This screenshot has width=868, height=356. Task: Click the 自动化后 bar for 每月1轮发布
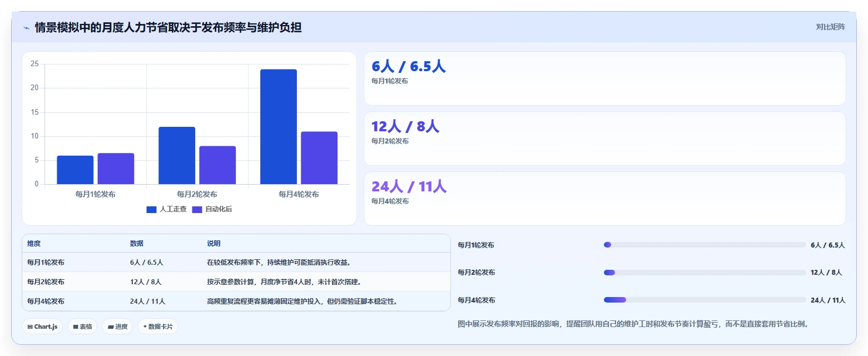point(116,169)
